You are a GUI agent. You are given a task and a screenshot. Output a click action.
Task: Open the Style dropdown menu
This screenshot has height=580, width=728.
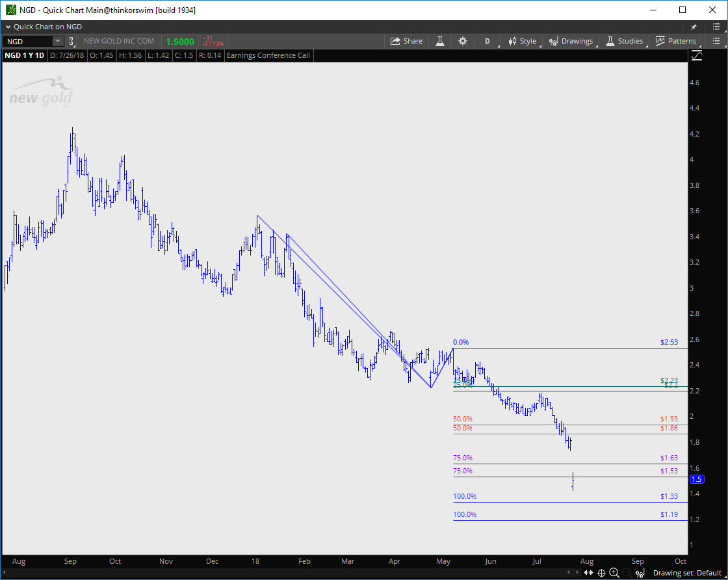point(523,41)
